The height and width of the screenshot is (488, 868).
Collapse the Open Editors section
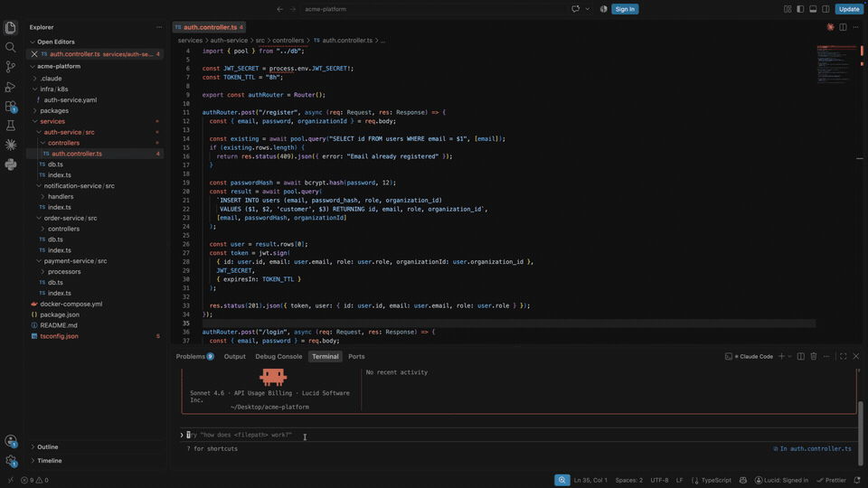coord(55,42)
